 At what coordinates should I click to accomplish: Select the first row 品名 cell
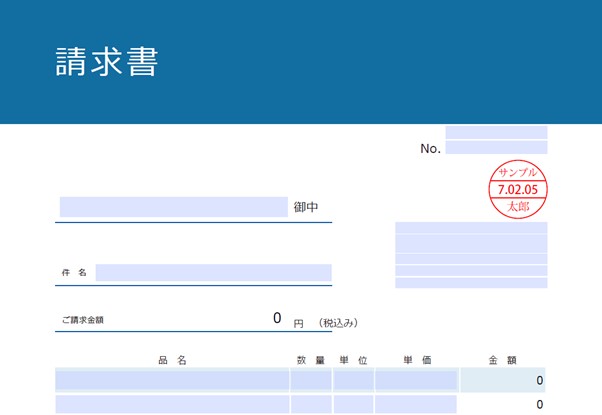[x=172, y=380]
